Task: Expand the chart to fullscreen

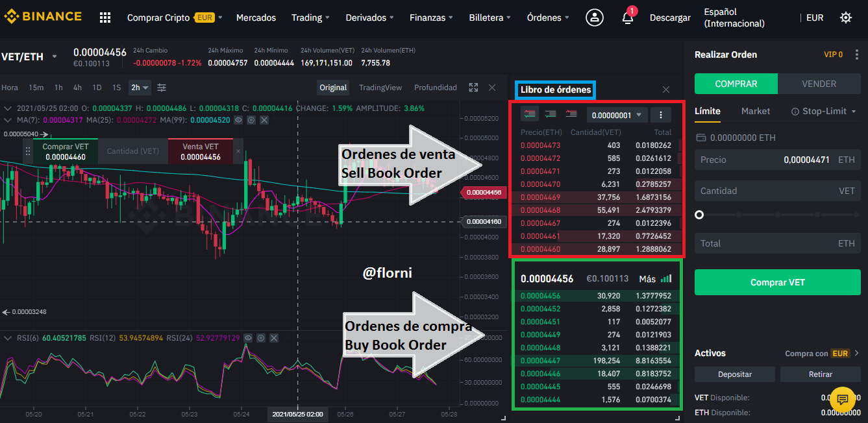Action: (473, 88)
